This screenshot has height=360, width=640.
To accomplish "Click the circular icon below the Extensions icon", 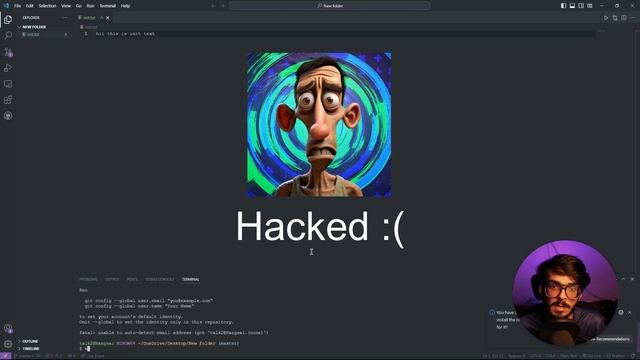I will (8, 116).
